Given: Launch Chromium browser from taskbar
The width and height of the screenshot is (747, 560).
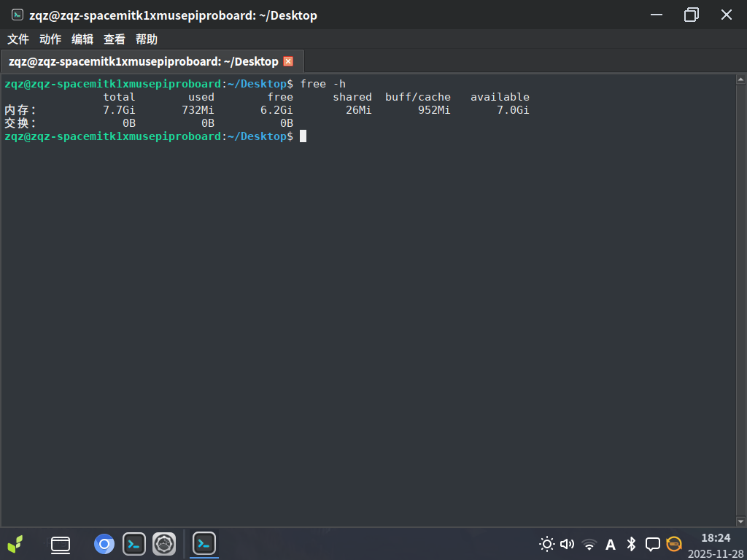Looking at the screenshot, I should point(104,544).
